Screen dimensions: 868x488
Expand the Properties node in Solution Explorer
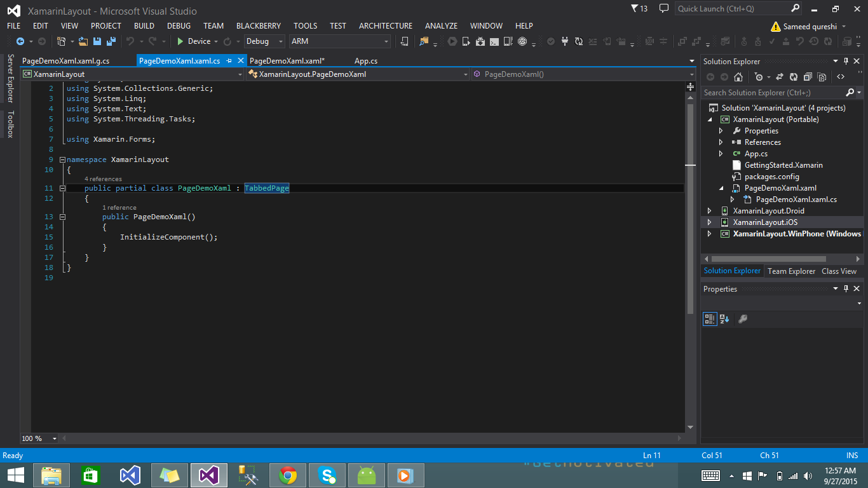pos(721,131)
